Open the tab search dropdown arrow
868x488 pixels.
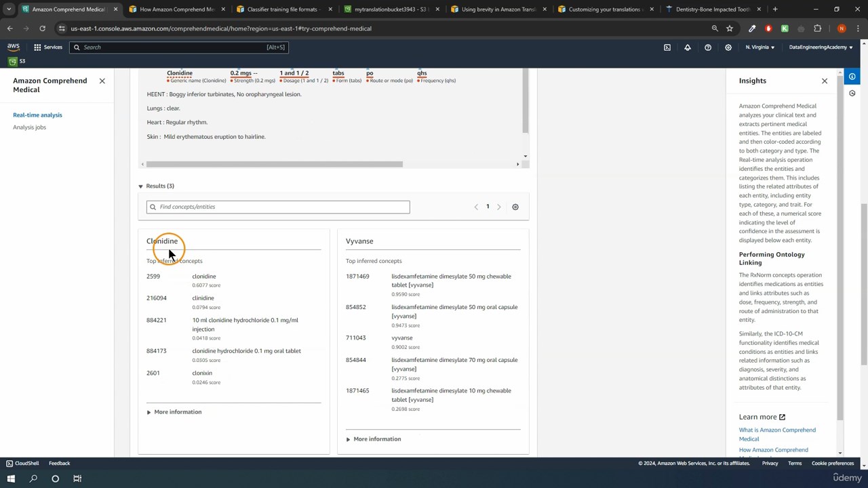tap(9, 9)
